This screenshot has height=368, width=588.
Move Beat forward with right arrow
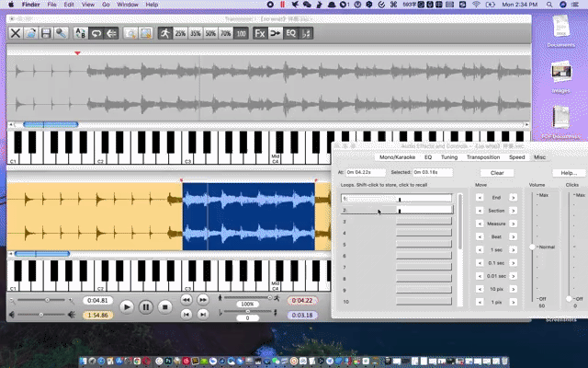[x=514, y=236]
